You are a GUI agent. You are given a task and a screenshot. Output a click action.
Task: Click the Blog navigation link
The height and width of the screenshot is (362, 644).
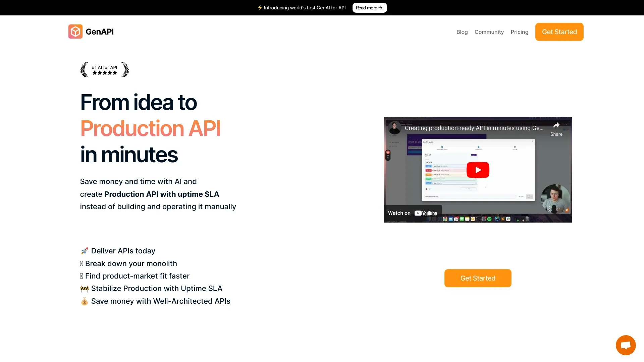click(x=462, y=32)
